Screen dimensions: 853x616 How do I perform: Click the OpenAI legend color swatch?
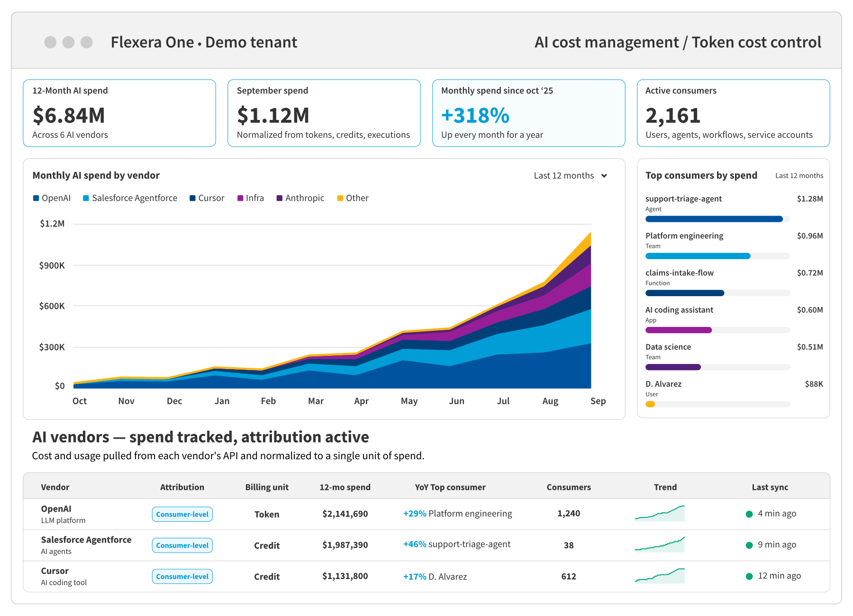tap(36, 198)
